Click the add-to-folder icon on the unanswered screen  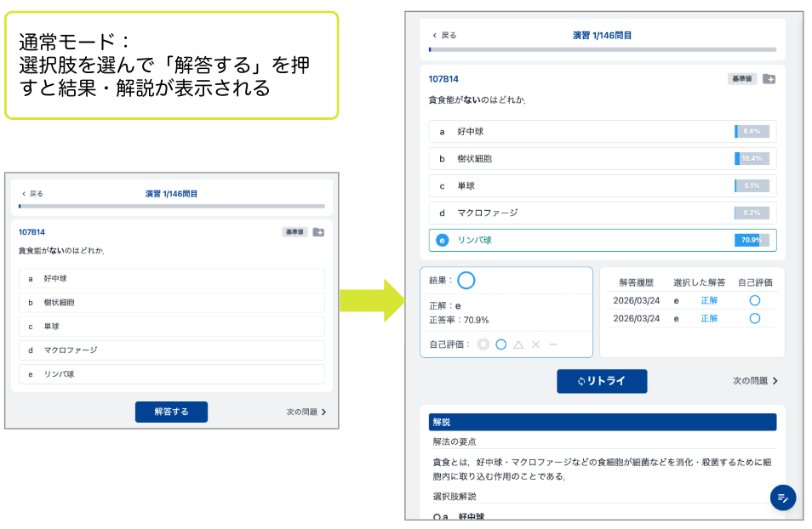coord(318,232)
